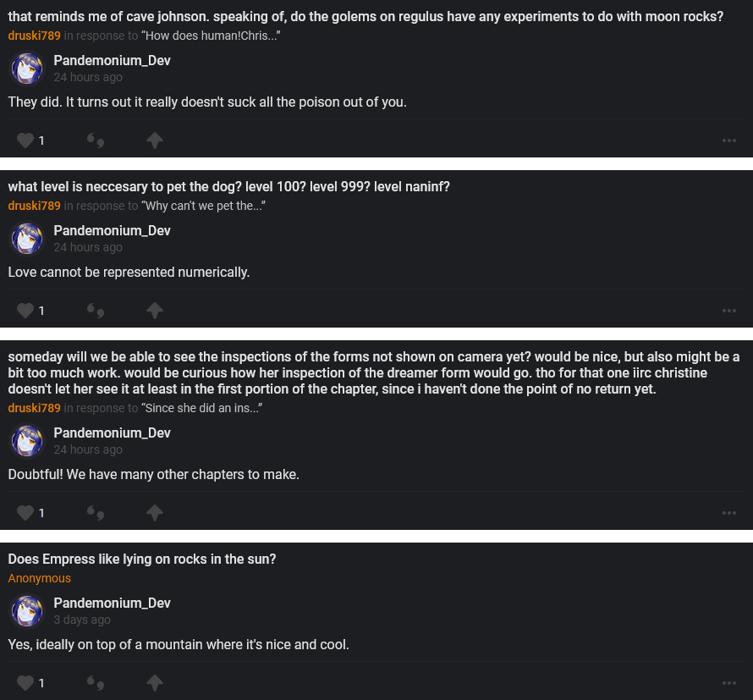Like the moon rocks poison answer
Viewport: 753px width, 700px height.
click(x=25, y=141)
